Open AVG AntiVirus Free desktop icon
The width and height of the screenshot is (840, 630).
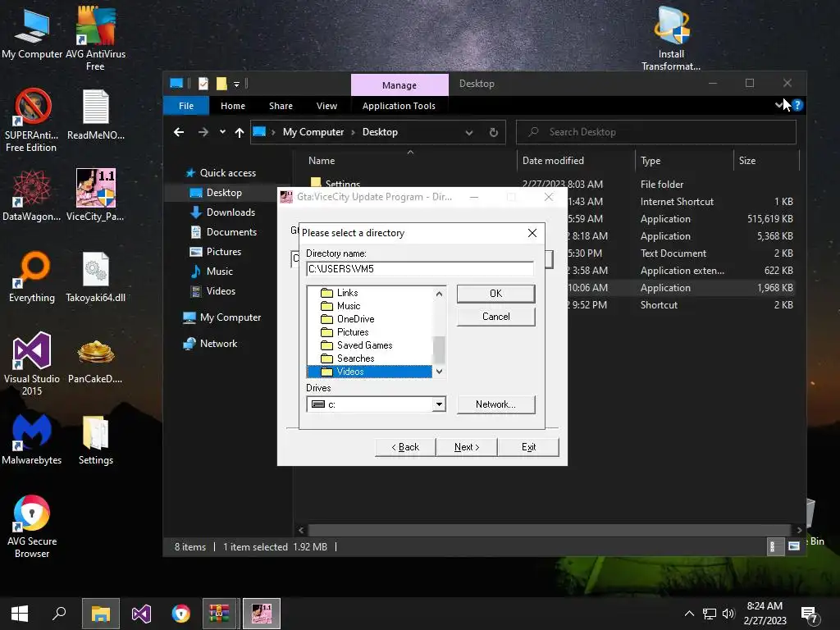point(95,38)
